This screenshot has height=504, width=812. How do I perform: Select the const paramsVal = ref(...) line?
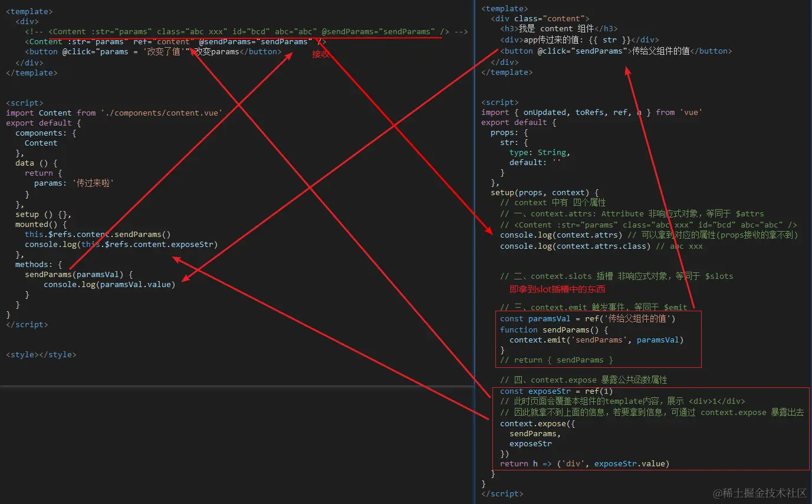pos(587,319)
